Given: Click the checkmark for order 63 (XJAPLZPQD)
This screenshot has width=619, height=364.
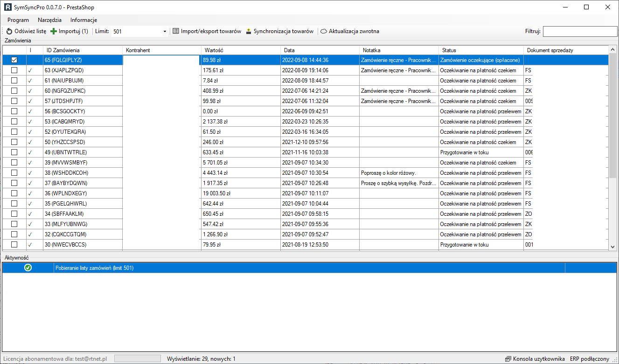Looking at the screenshot, I should click(x=30, y=70).
